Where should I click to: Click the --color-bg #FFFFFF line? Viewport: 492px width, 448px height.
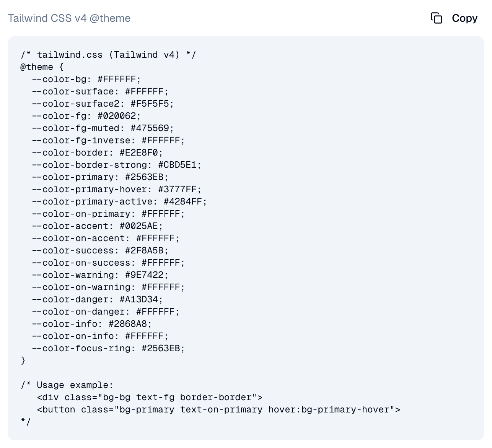(86, 79)
